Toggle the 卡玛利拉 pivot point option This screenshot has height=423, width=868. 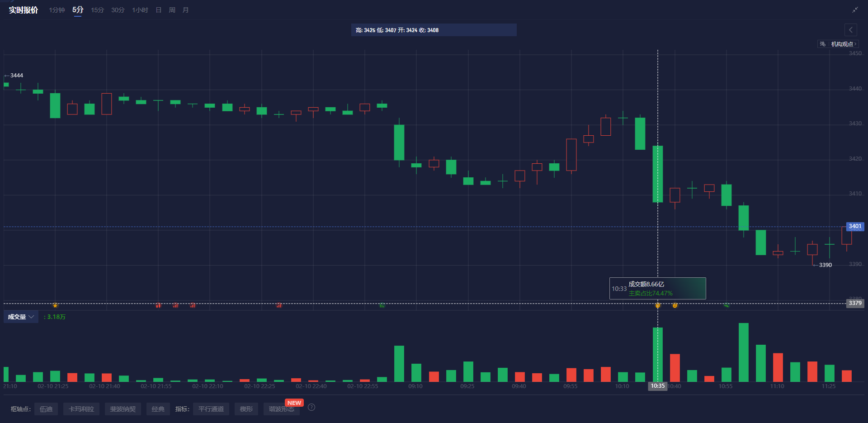pos(81,409)
